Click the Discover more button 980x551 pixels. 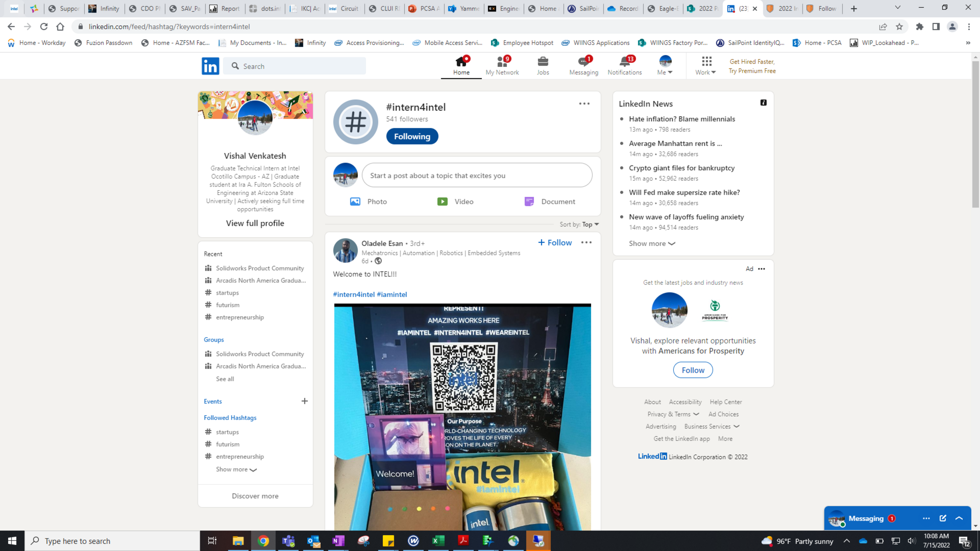coord(255,496)
